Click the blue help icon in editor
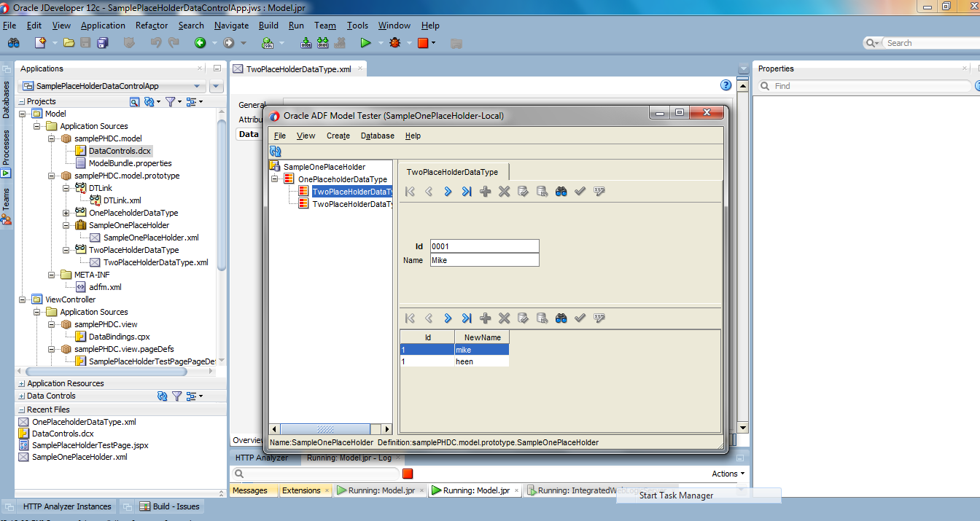The width and height of the screenshot is (980, 521). 726,86
